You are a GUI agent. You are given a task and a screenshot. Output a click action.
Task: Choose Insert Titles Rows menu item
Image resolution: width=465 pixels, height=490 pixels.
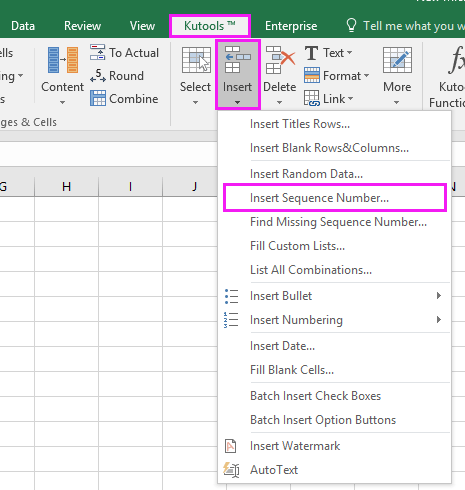[x=334, y=124]
